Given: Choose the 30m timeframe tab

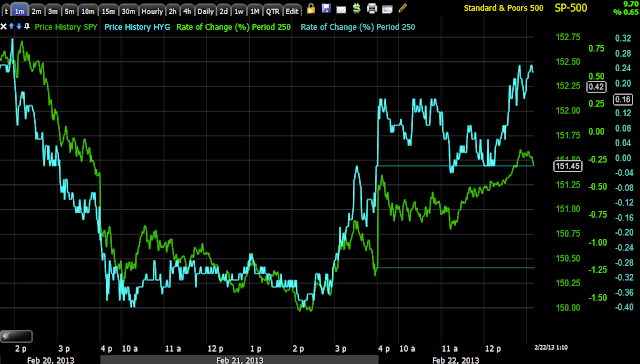Looking at the screenshot, I should point(128,11).
